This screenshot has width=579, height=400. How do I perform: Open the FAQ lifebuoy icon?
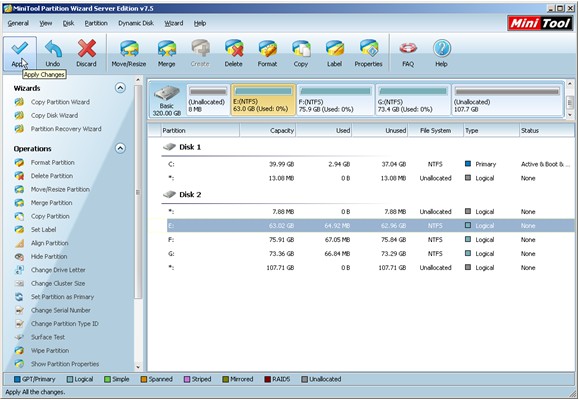pos(408,48)
